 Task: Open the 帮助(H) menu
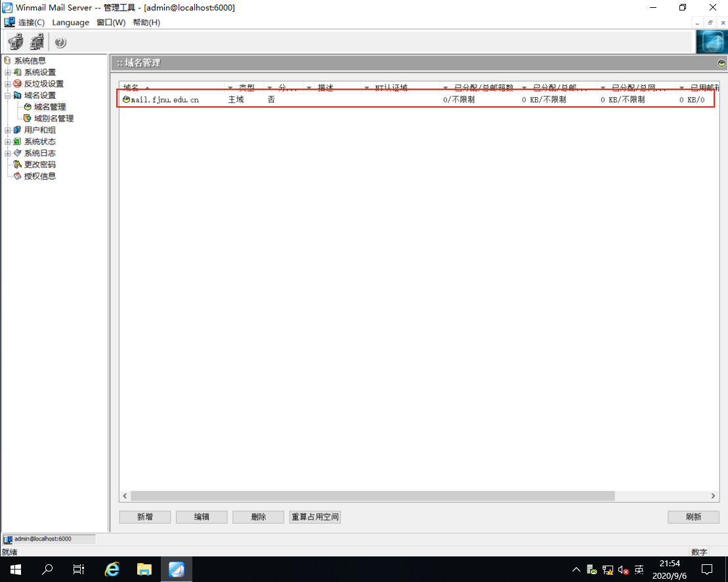click(x=146, y=22)
